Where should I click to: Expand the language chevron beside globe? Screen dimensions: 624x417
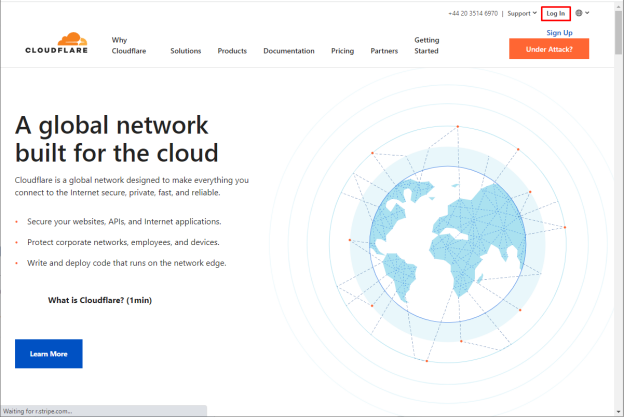coord(587,13)
